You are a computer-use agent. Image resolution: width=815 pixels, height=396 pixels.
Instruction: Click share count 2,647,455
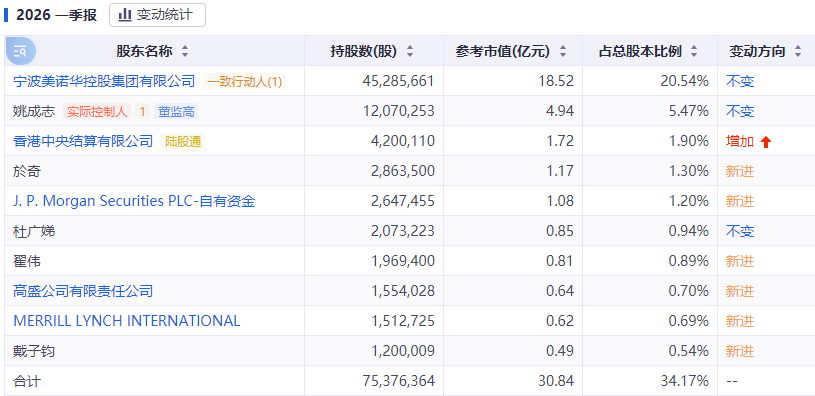403,201
